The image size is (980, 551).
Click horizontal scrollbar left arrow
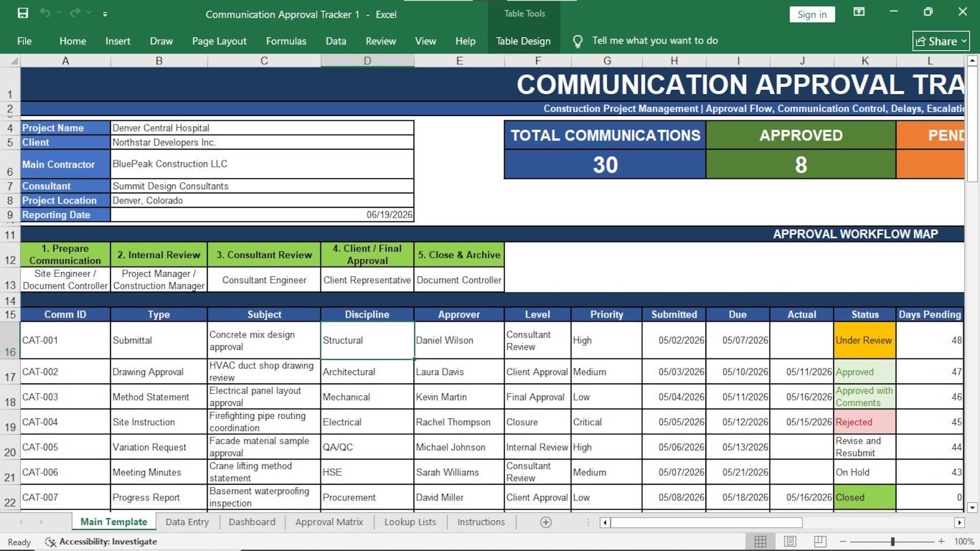(x=605, y=523)
